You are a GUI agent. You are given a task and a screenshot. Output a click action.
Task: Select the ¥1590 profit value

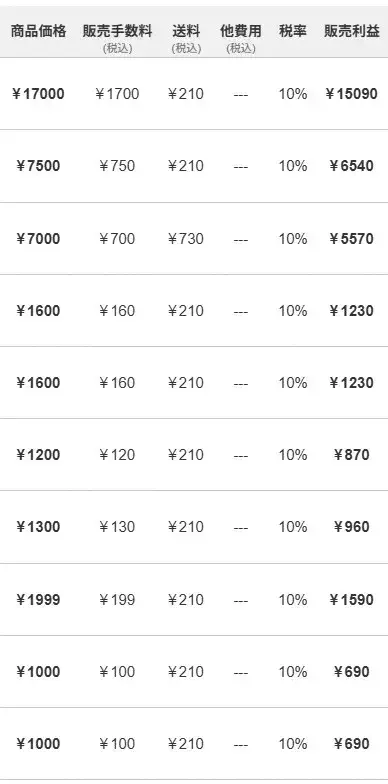coord(352,600)
